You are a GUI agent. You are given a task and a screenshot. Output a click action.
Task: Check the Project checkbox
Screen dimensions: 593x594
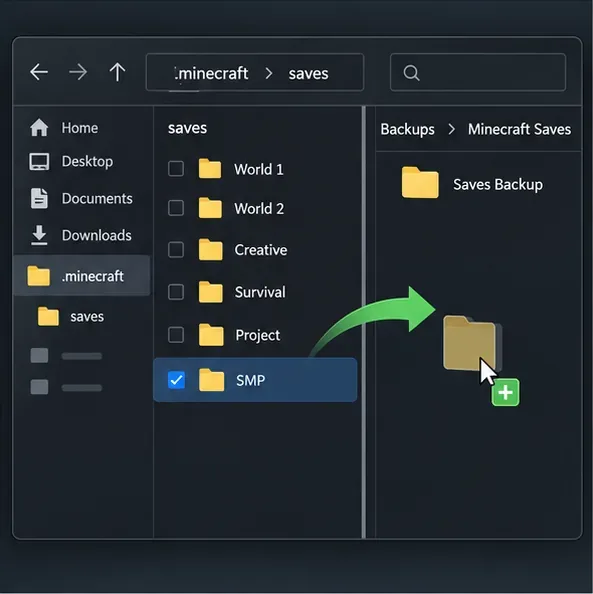pos(176,335)
